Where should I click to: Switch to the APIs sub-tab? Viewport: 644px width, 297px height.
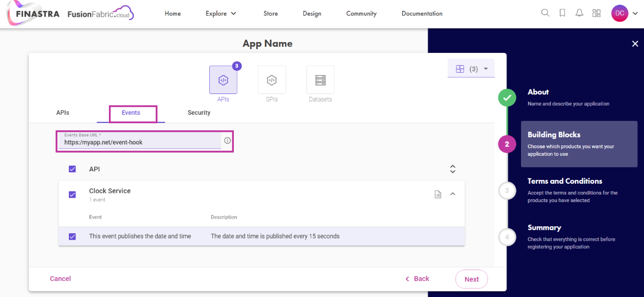(x=63, y=113)
